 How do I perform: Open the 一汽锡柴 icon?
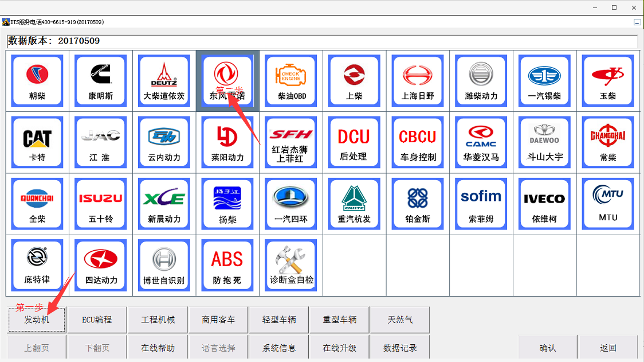[545, 81]
